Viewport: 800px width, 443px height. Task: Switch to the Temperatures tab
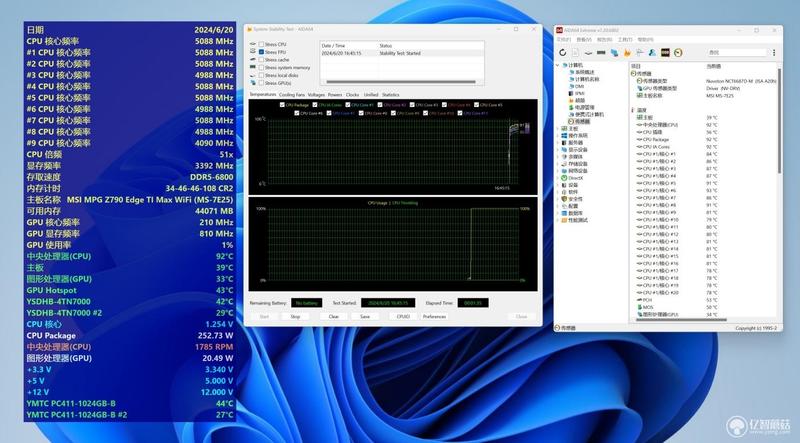tap(262, 94)
